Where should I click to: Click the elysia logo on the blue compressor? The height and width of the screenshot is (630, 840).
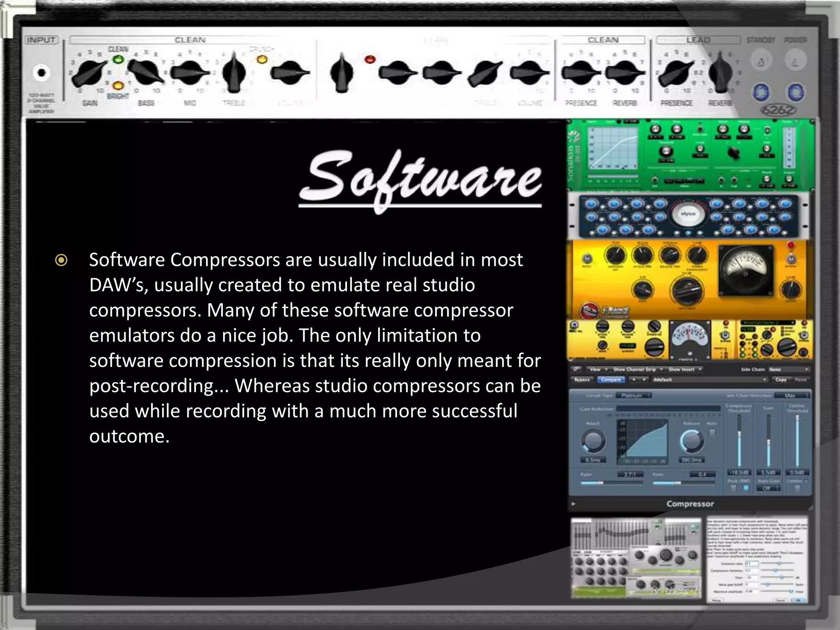[x=688, y=214]
